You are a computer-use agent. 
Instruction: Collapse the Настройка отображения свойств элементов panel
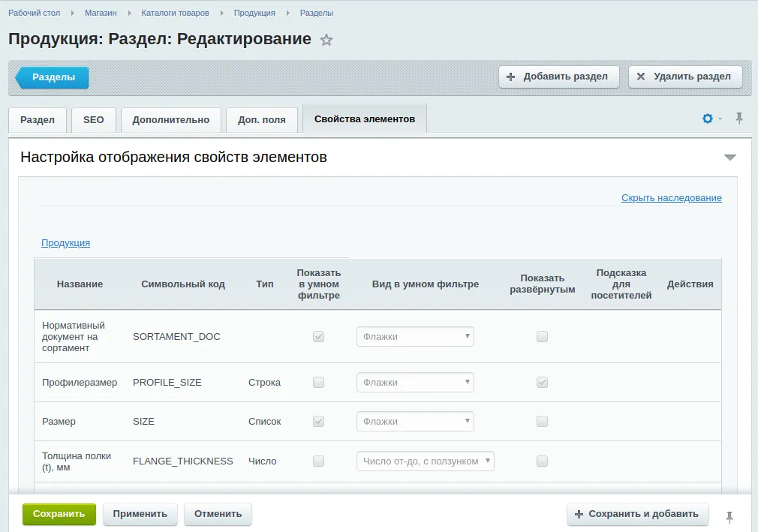coord(729,157)
